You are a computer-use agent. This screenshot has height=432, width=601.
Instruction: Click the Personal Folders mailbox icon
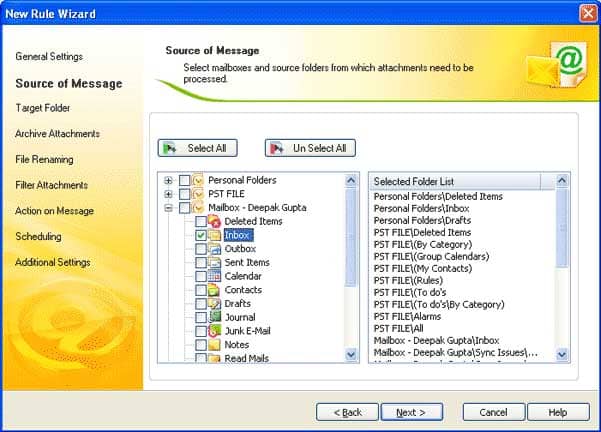198,180
